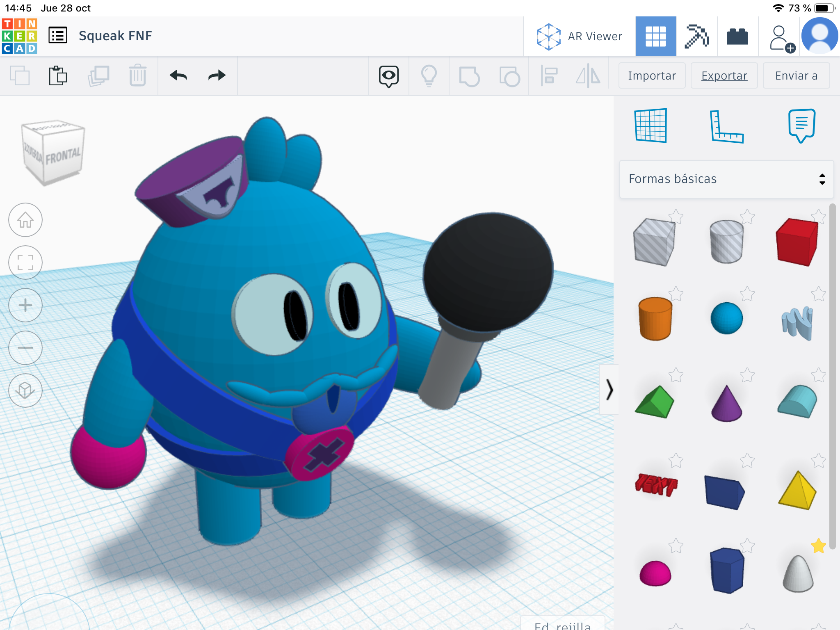Select the Ungroup tool

coord(510,76)
